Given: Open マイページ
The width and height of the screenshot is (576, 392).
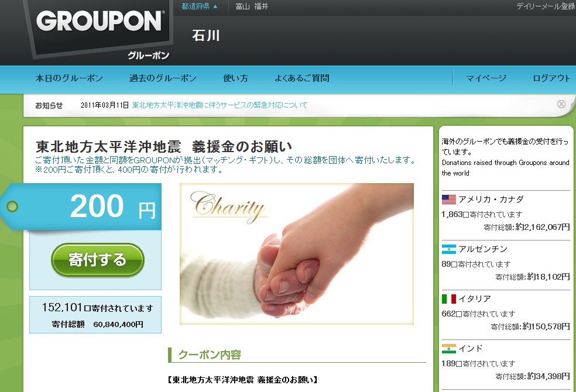Looking at the screenshot, I should (486, 78).
